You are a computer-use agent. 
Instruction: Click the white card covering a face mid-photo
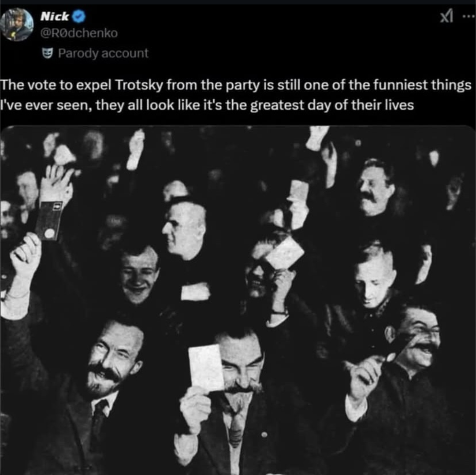(x=285, y=253)
